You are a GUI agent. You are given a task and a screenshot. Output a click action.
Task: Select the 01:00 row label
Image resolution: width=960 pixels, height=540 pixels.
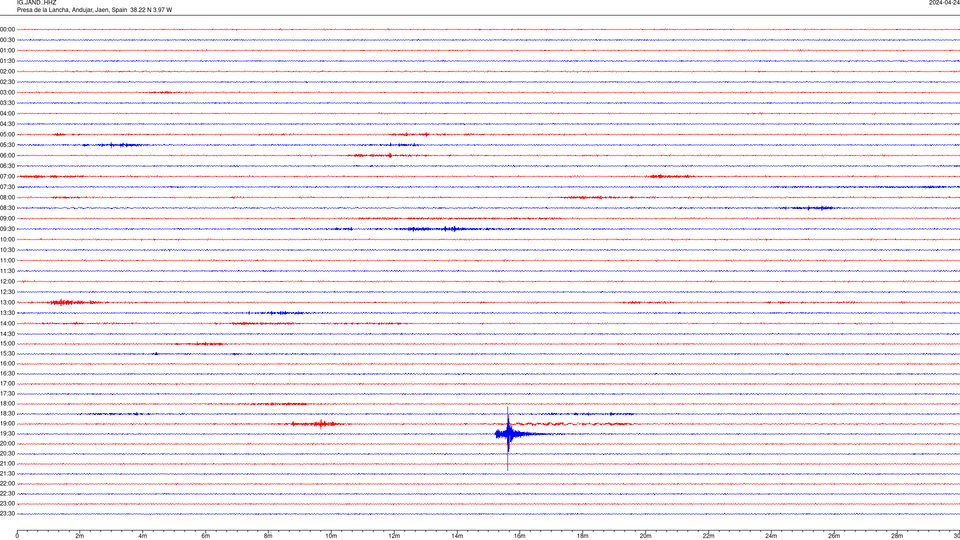coord(7,50)
